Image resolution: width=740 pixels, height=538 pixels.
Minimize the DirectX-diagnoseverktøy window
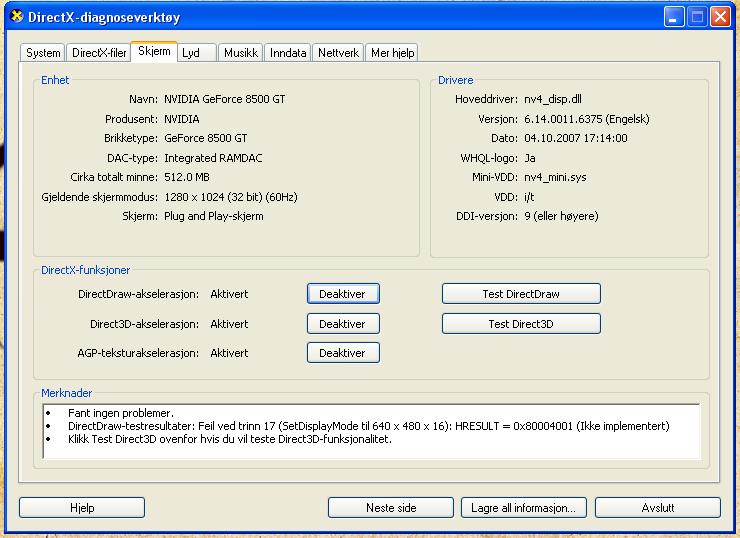(673, 17)
